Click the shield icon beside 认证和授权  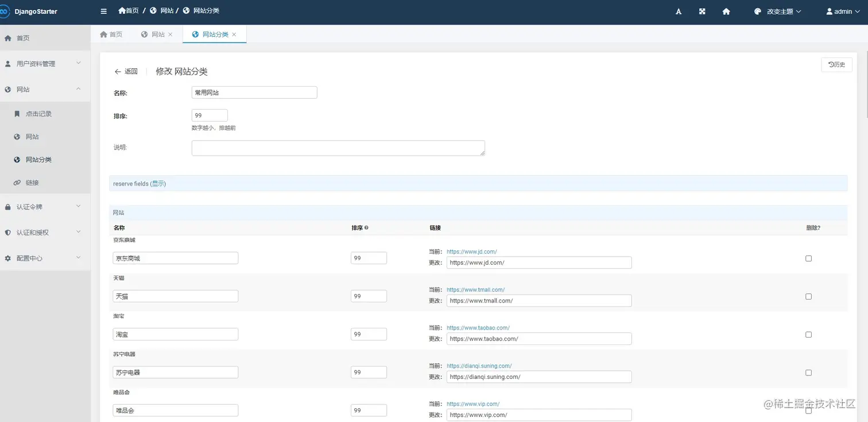point(8,233)
